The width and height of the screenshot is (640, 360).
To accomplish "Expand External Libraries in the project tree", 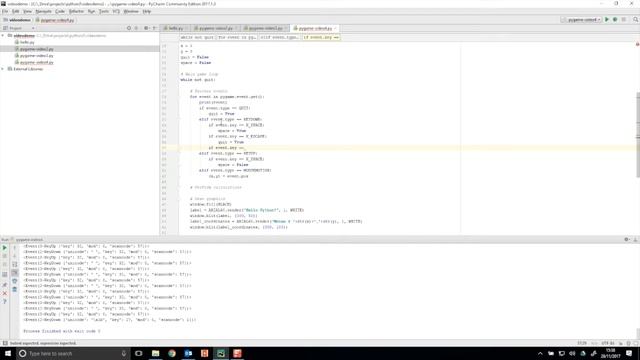I will pyautogui.click(x=3, y=69).
